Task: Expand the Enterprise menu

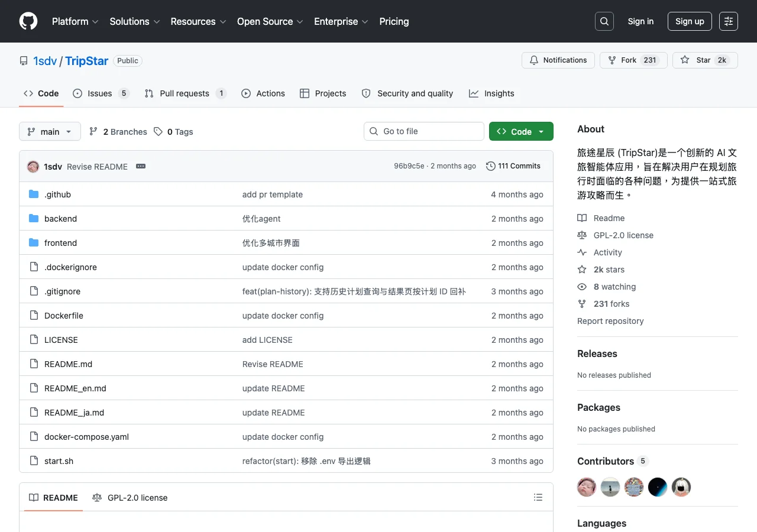Action: 341,21
